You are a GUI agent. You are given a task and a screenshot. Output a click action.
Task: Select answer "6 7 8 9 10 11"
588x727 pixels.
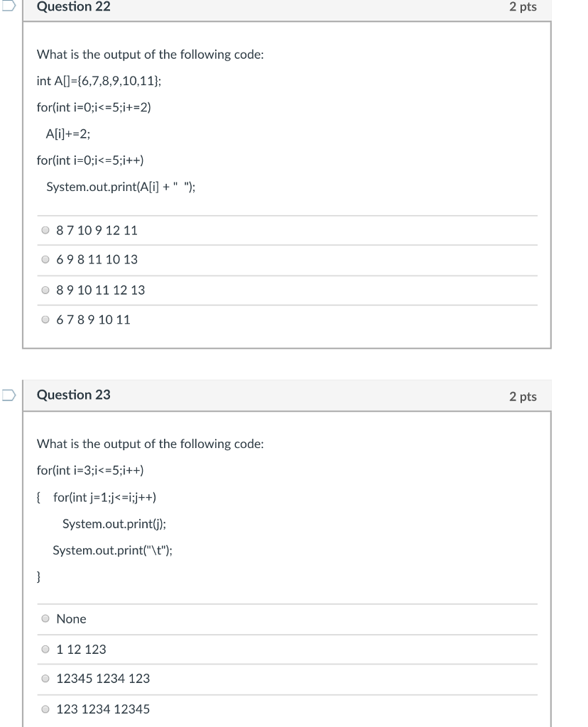[x=45, y=319]
